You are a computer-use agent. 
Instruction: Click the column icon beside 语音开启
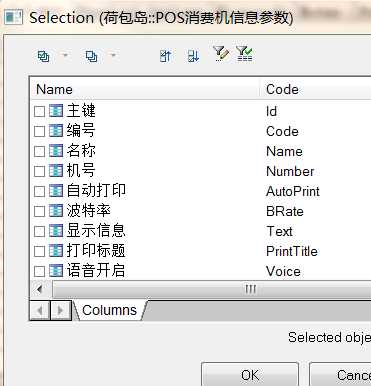(56, 271)
